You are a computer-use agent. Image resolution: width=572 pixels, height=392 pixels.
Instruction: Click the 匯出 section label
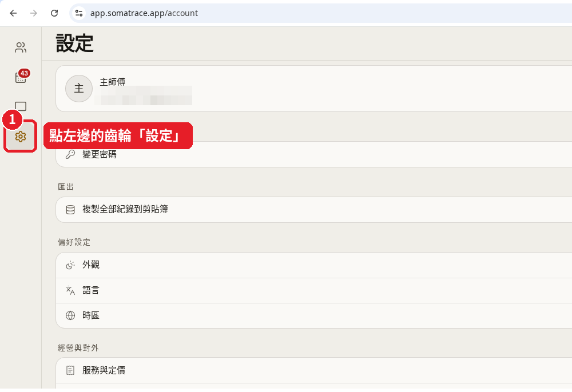point(66,187)
